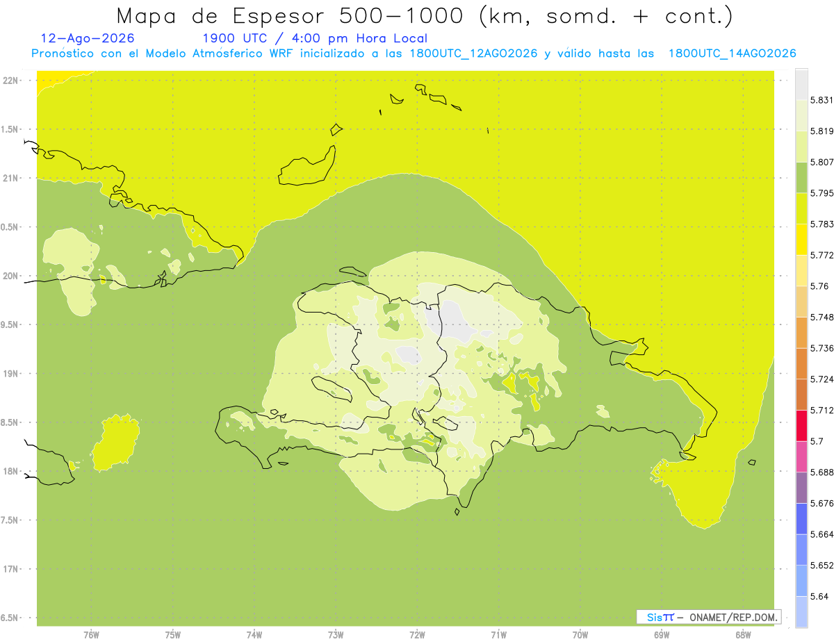The height and width of the screenshot is (644, 834).
Task: Click the 68W longitude label
Action: 743,634
